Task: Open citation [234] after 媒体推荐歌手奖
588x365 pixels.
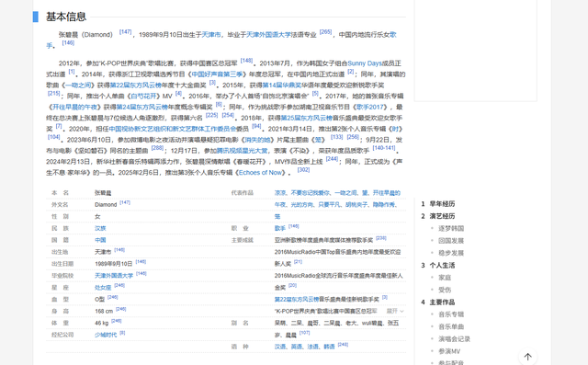Action: pyautogui.click(x=381, y=238)
